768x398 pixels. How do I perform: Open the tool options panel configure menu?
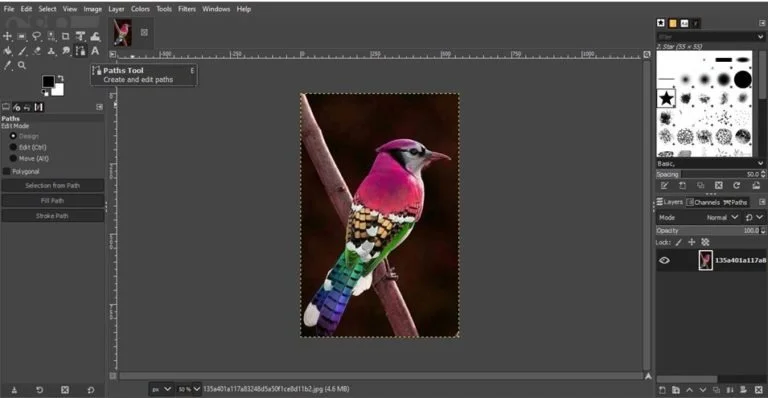pos(99,107)
